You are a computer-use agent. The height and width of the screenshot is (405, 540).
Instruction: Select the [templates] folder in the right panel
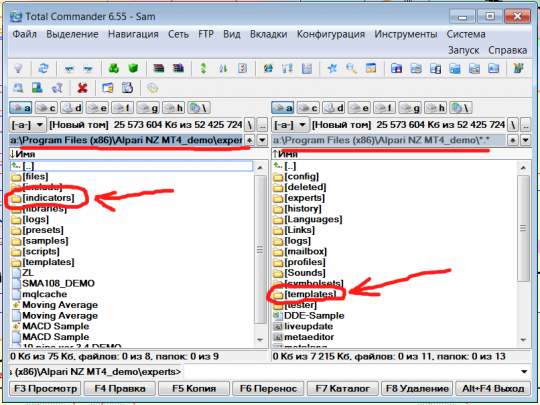coord(310,294)
